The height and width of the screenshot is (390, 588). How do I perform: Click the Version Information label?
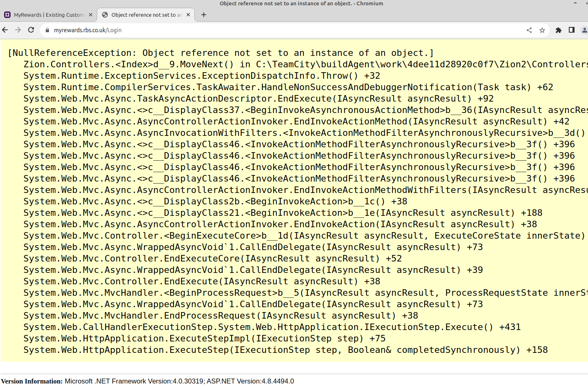[32, 381]
